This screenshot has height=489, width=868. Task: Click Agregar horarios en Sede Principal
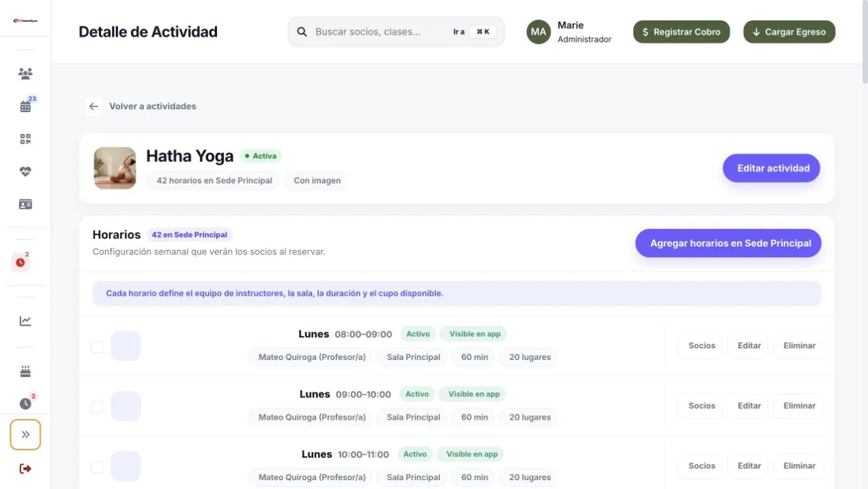[x=728, y=243]
